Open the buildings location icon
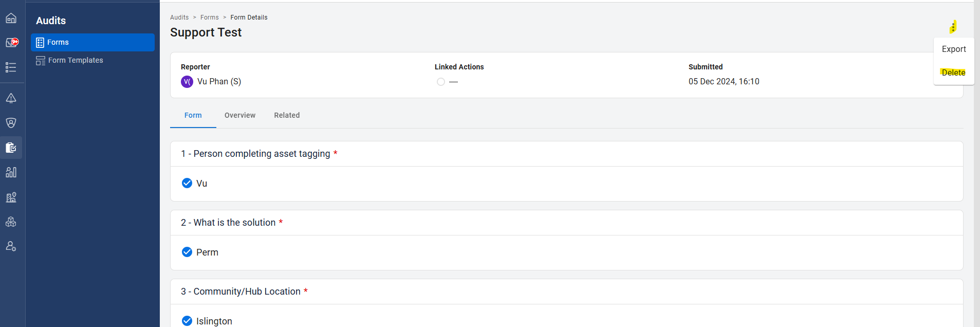Viewport: 980px width, 327px height. point(11,197)
